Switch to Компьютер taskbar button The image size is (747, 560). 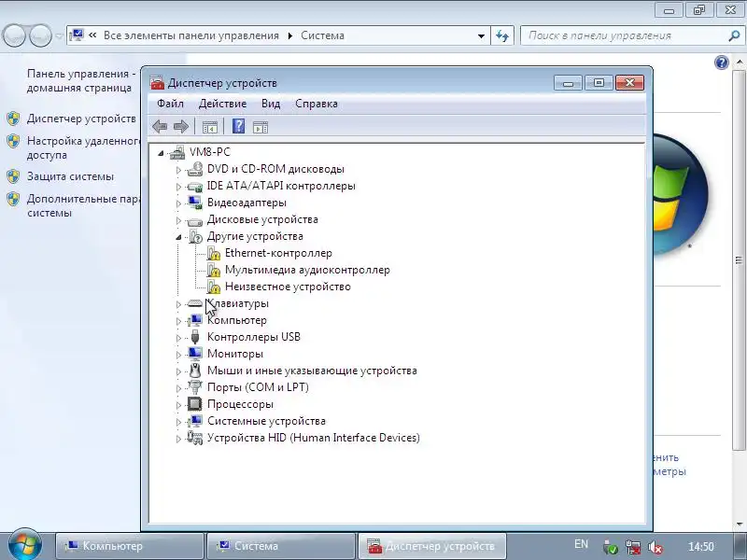[129, 546]
